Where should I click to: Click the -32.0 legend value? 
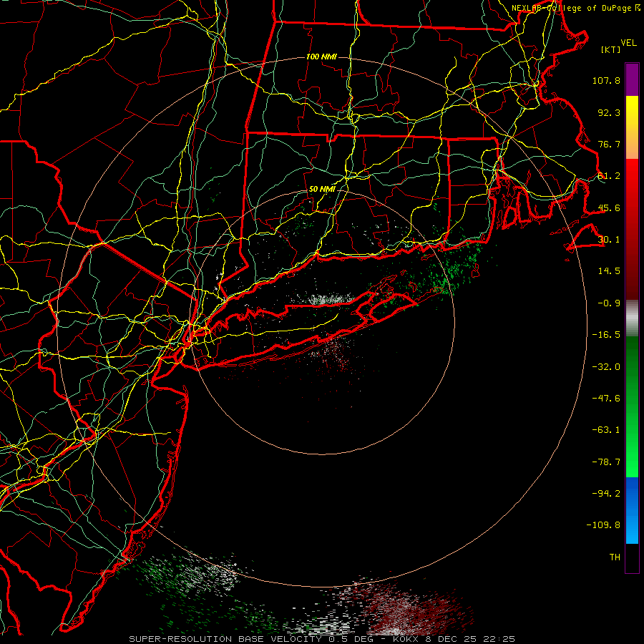606,367
